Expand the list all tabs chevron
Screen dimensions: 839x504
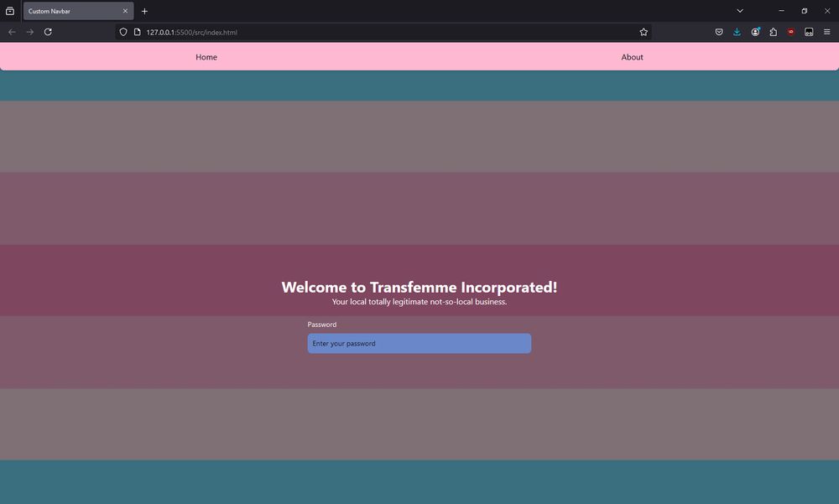pos(740,11)
